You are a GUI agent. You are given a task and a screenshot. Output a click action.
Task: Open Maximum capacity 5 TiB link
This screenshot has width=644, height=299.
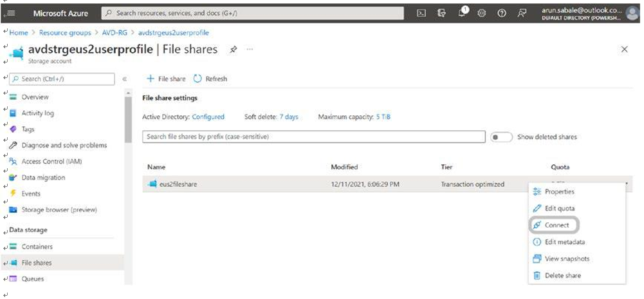tap(383, 117)
